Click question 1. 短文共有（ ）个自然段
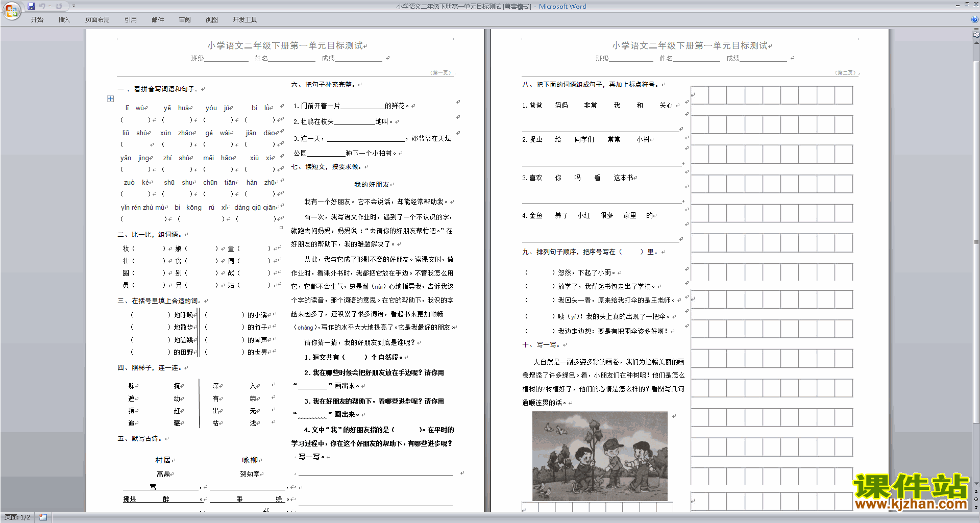The image size is (980, 523). (353, 358)
